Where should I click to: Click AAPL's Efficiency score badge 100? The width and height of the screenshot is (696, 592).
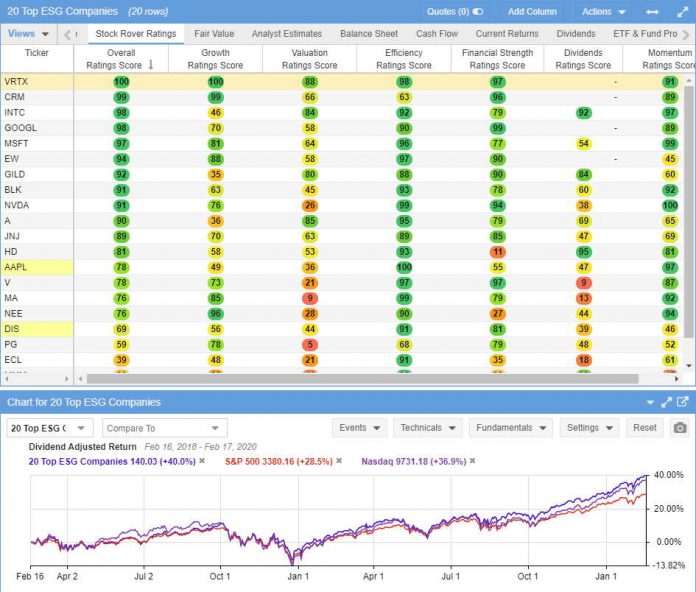click(x=404, y=267)
